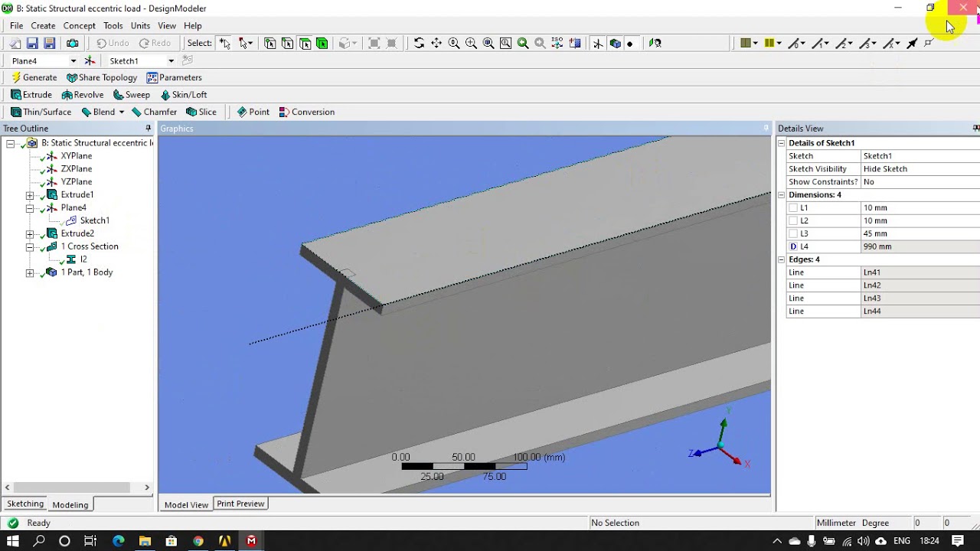Activate the Pan view tool

point(436,44)
